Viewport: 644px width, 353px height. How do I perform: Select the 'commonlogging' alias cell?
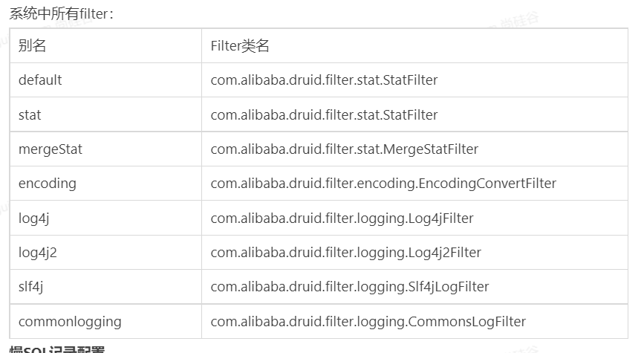[x=105, y=321]
